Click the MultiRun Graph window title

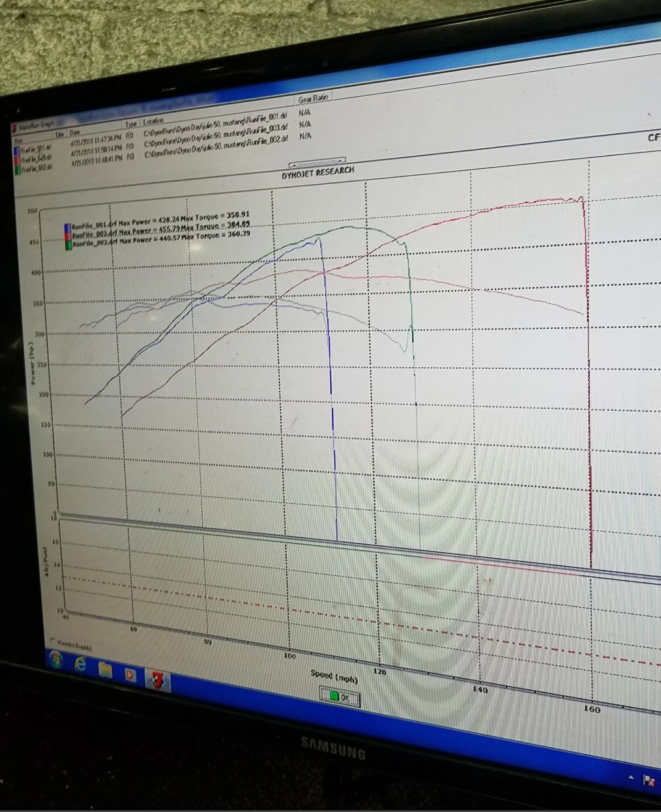[x=36, y=125]
